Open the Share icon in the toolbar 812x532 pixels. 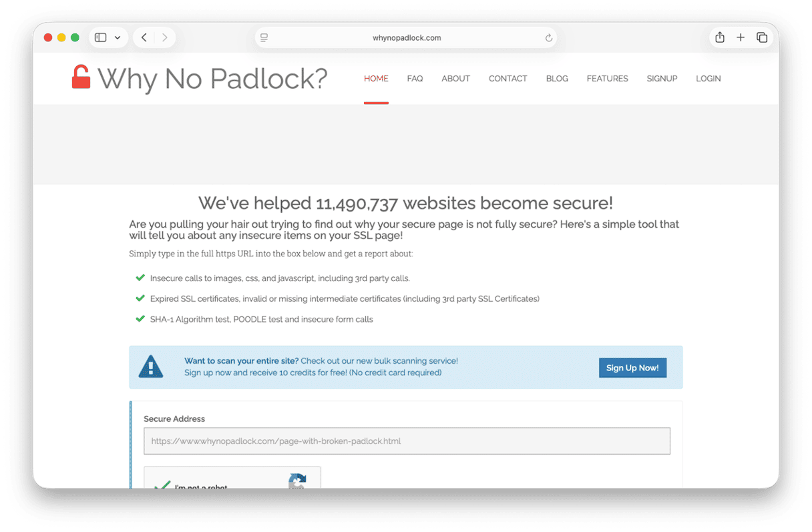click(x=720, y=38)
